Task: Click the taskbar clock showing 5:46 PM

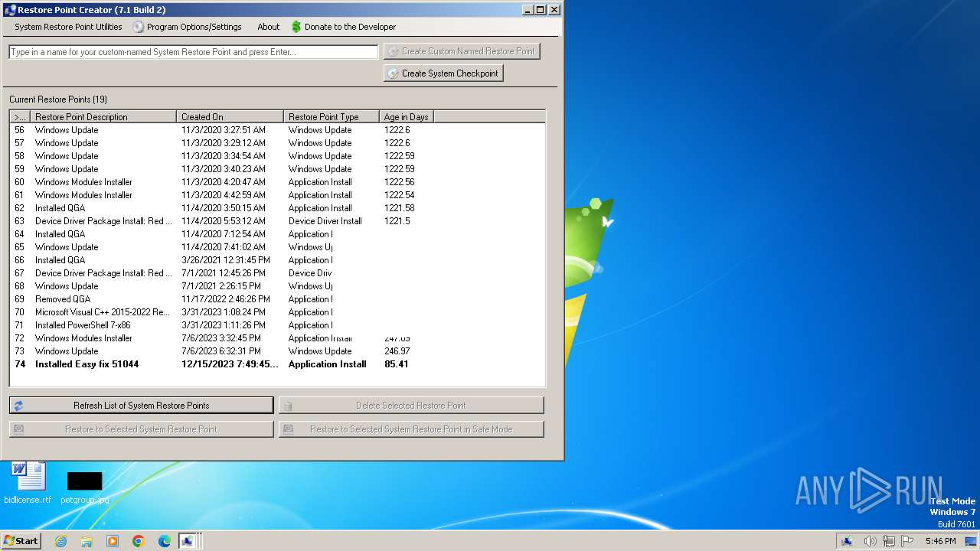Action: pos(940,541)
